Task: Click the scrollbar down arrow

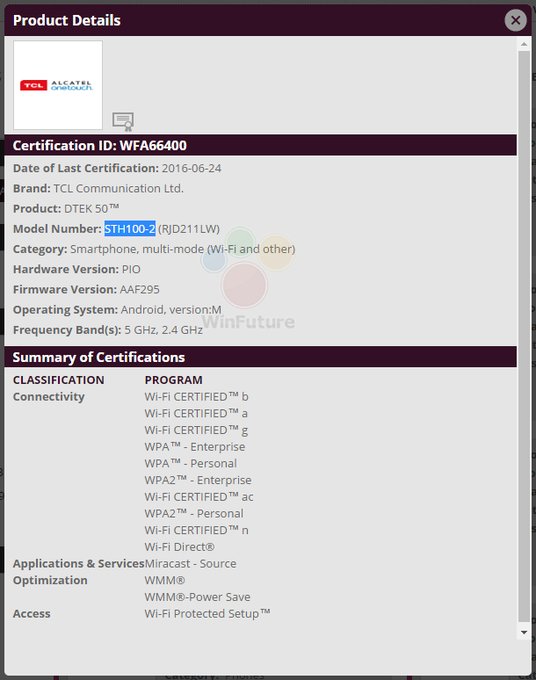Action: (x=524, y=632)
